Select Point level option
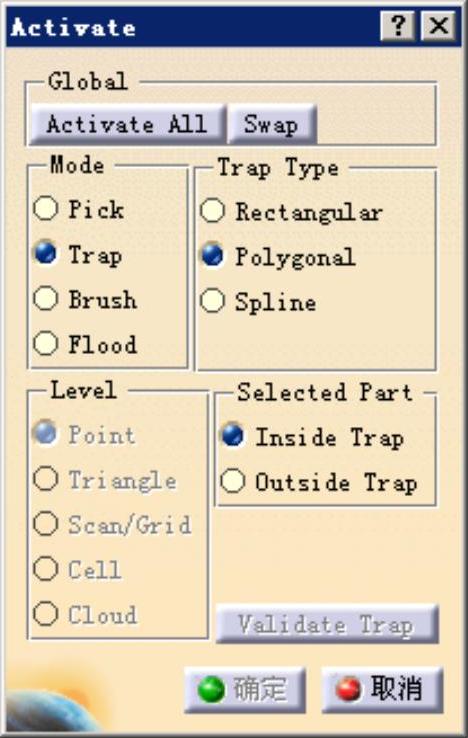468x738 pixels. (46, 433)
